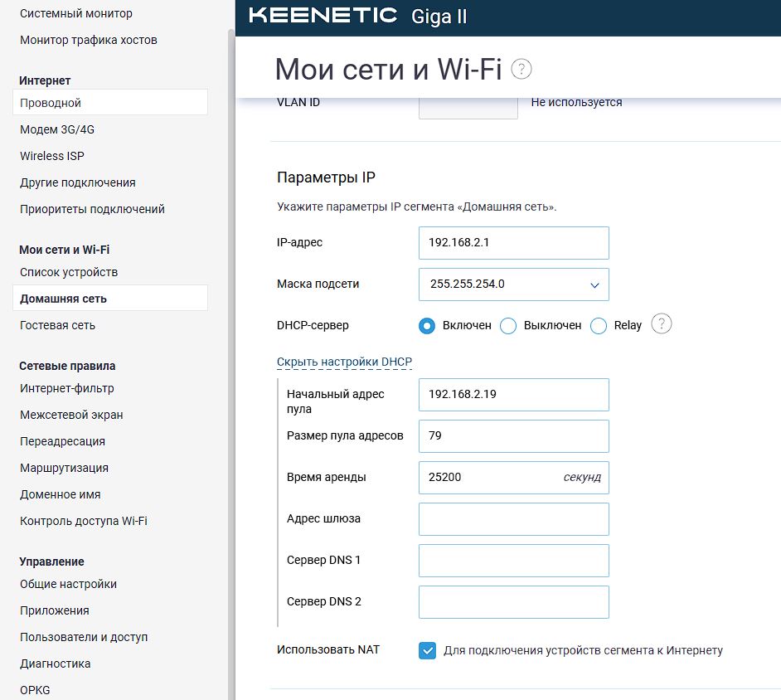Expand the Маска подсети dropdown
Screen dimensions: 781x700
pyautogui.click(x=513, y=284)
